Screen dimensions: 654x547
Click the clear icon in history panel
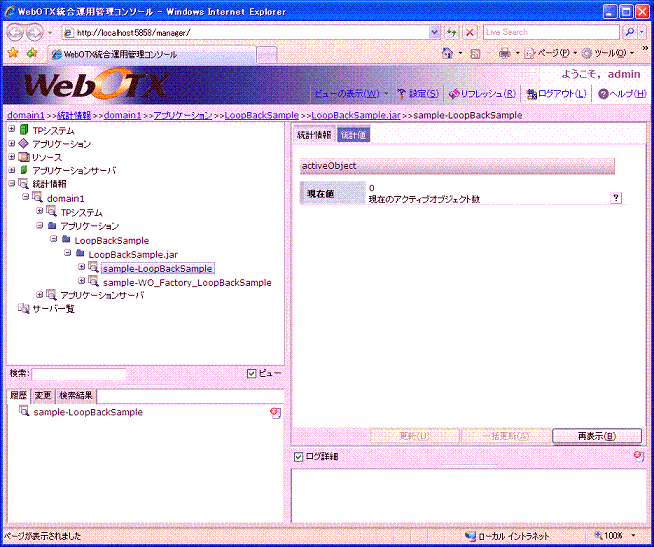pos(274,412)
